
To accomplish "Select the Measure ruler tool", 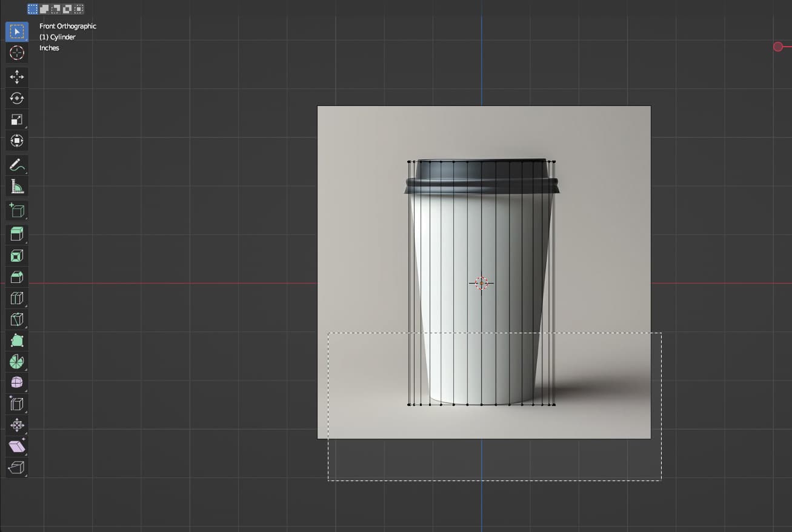I will tap(17, 186).
